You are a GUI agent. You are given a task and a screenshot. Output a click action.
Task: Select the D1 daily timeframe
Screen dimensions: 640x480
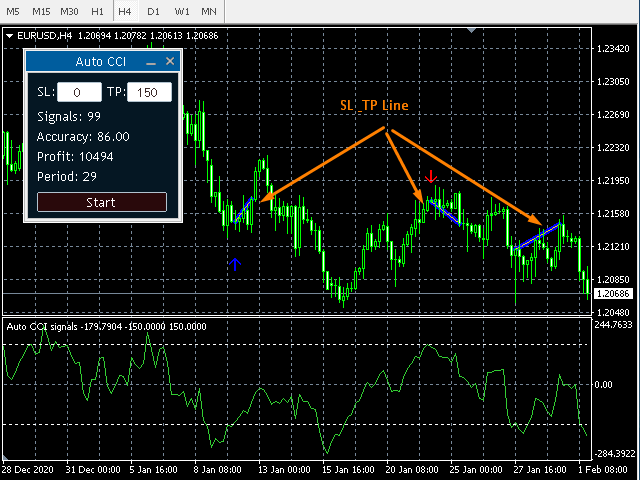point(153,11)
